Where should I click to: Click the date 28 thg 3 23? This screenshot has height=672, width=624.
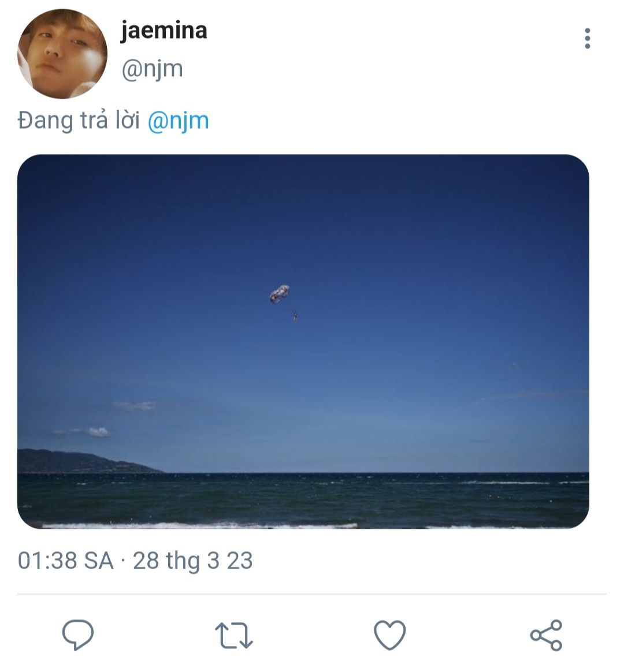point(193,561)
